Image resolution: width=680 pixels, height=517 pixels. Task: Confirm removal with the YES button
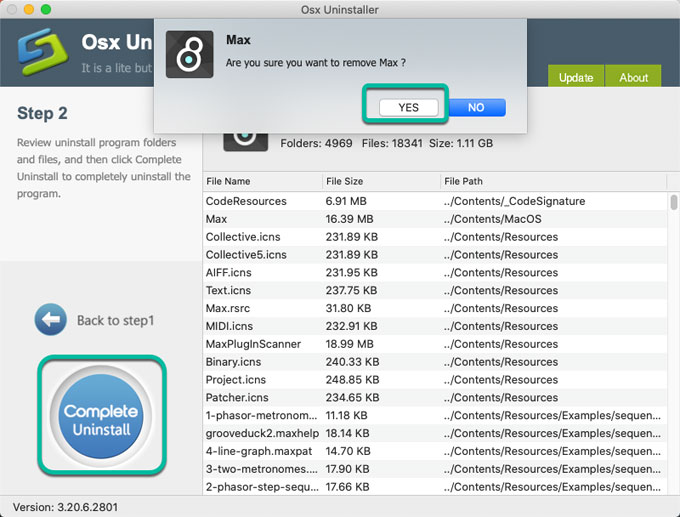(408, 107)
